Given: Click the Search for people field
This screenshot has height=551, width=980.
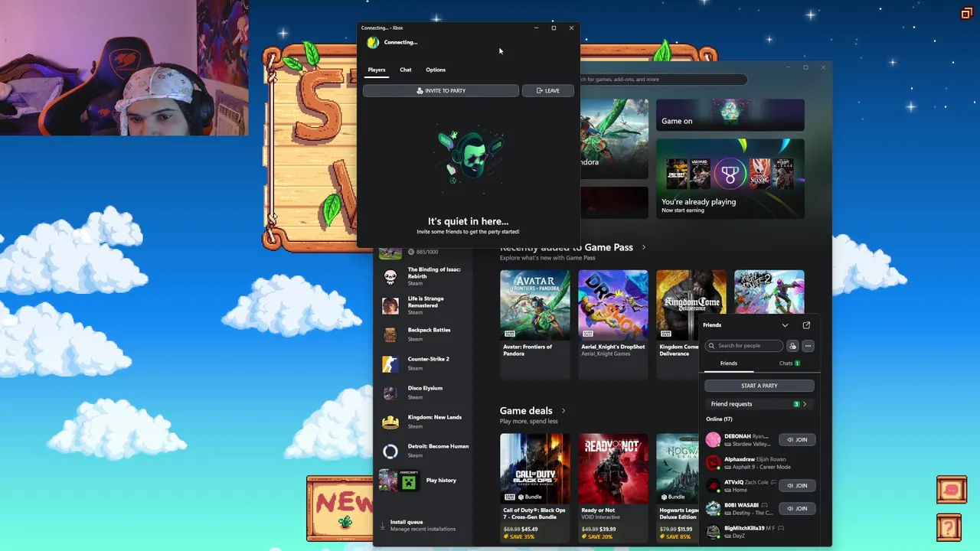Looking at the screenshot, I should coord(744,346).
